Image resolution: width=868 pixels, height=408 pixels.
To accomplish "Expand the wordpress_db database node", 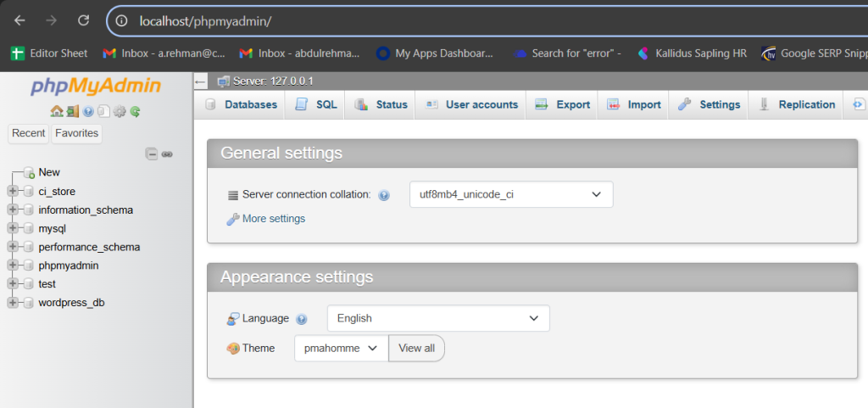I will click(13, 303).
